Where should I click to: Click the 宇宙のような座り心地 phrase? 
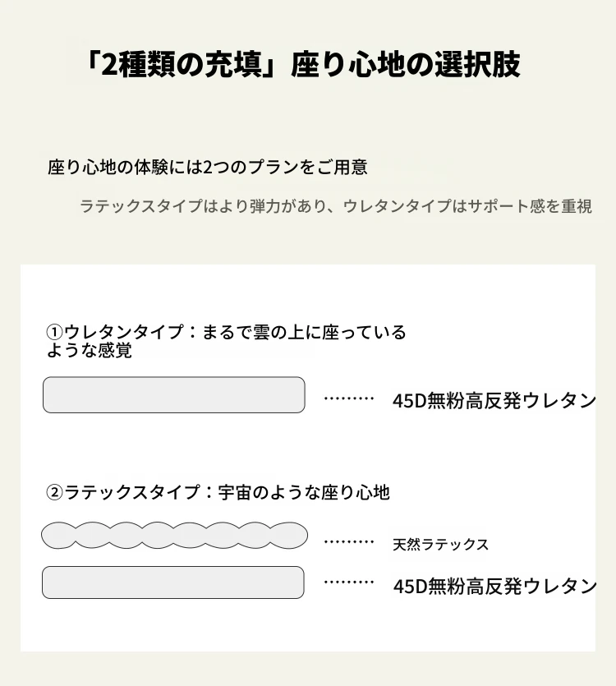[304, 493]
